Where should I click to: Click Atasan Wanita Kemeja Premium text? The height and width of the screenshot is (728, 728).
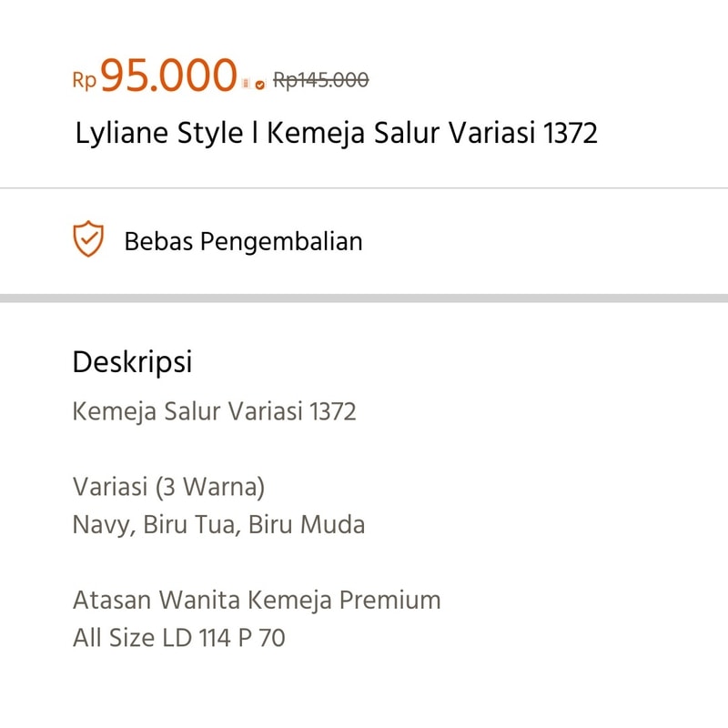point(257,600)
